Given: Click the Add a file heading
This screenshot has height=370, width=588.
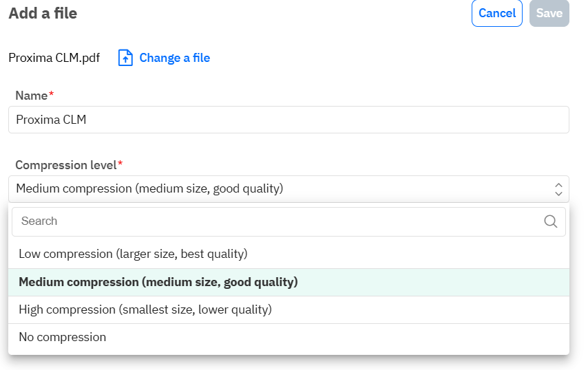Looking at the screenshot, I should click(43, 13).
